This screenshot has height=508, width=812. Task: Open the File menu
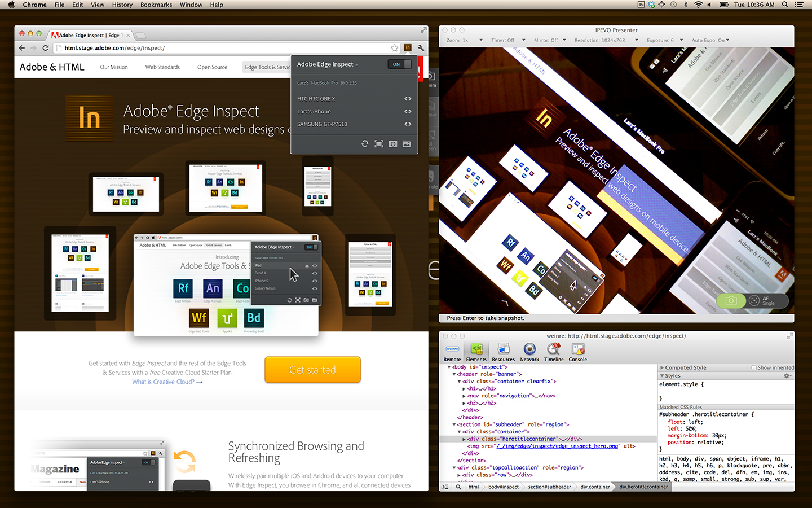tap(59, 5)
